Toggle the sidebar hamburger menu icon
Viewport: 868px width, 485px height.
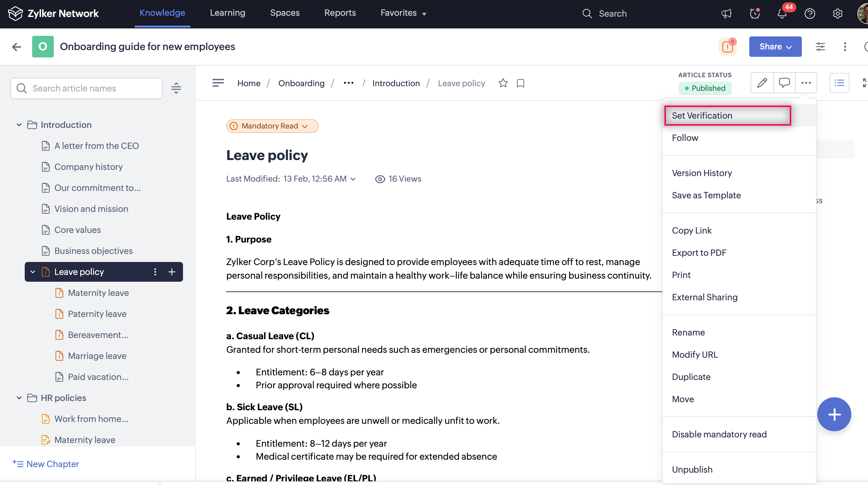218,83
